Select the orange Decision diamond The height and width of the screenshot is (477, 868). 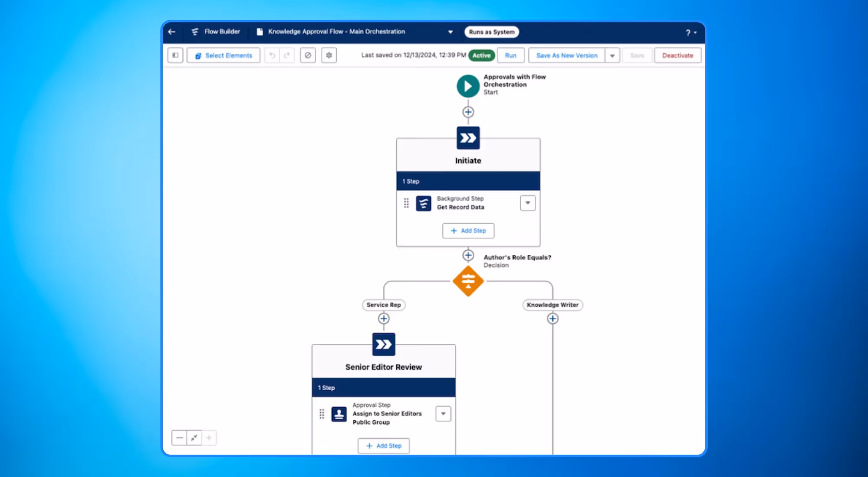[468, 281]
